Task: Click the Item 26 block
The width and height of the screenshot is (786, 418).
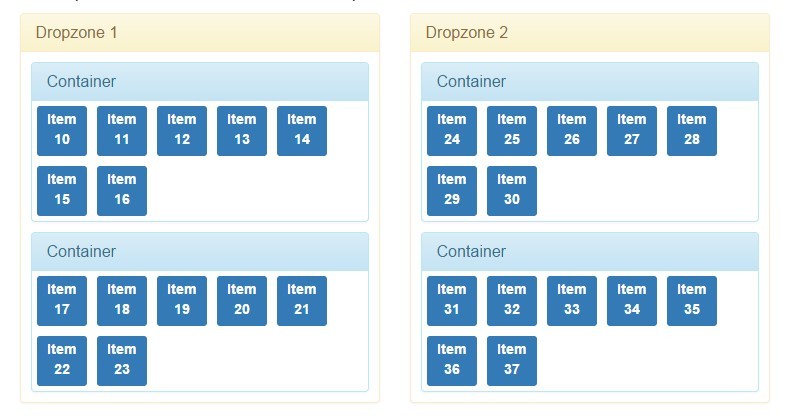Action: [572, 131]
